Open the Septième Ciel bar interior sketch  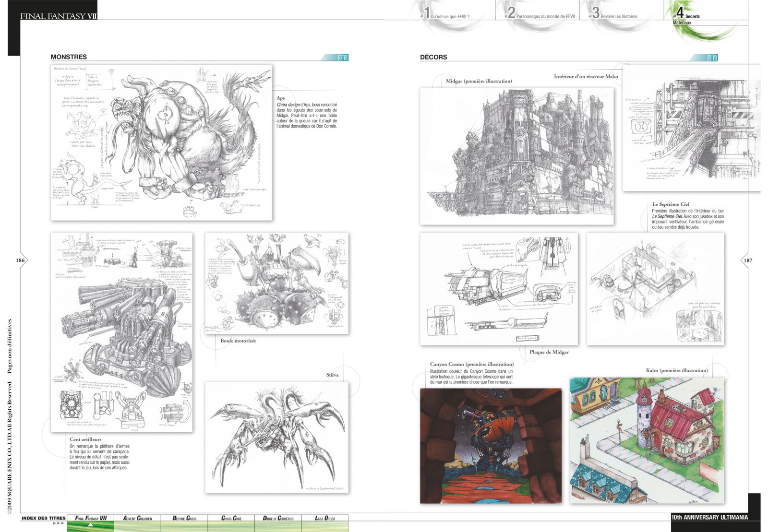pyautogui.click(x=655, y=289)
